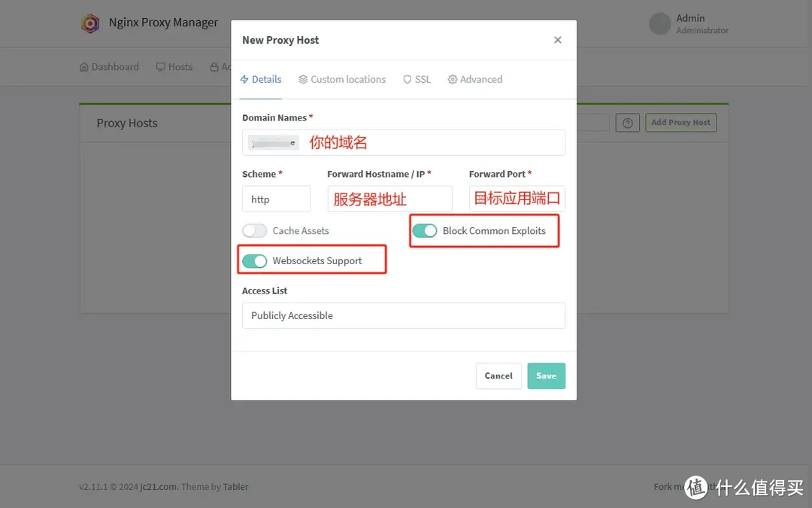Open the SSL tab
812x508 pixels.
(x=417, y=79)
